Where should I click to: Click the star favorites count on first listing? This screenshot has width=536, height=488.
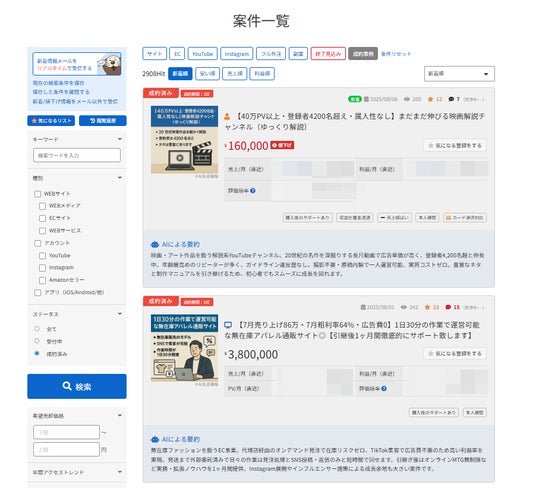point(434,99)
